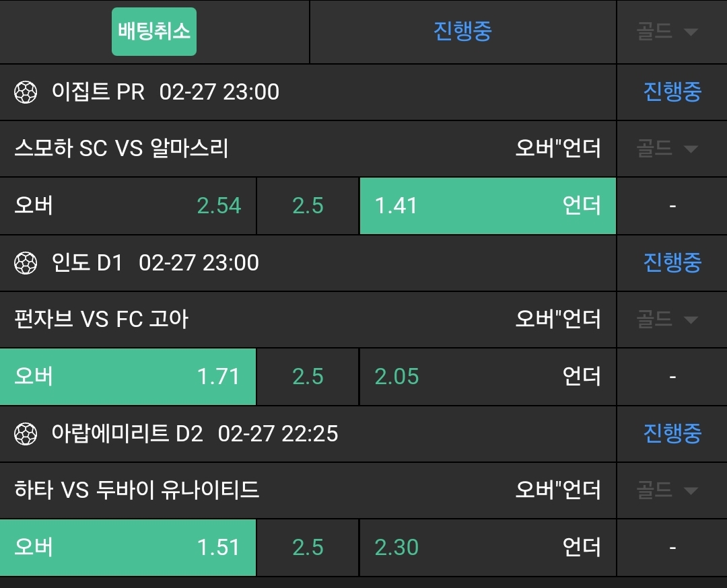The width and height of the screenshot is (727, 588).
Task: Click the soccer ball icon beside 이집트 PR
Action: coord(26,92)
